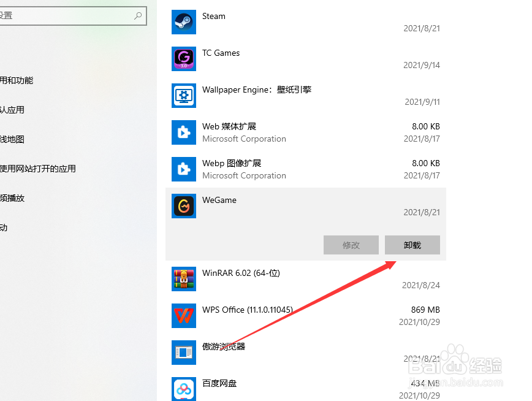The width and height of the screenshot is (532, 401).
Task: Click the date 2021/9/14 for TC Games
Action: (422, 65)
